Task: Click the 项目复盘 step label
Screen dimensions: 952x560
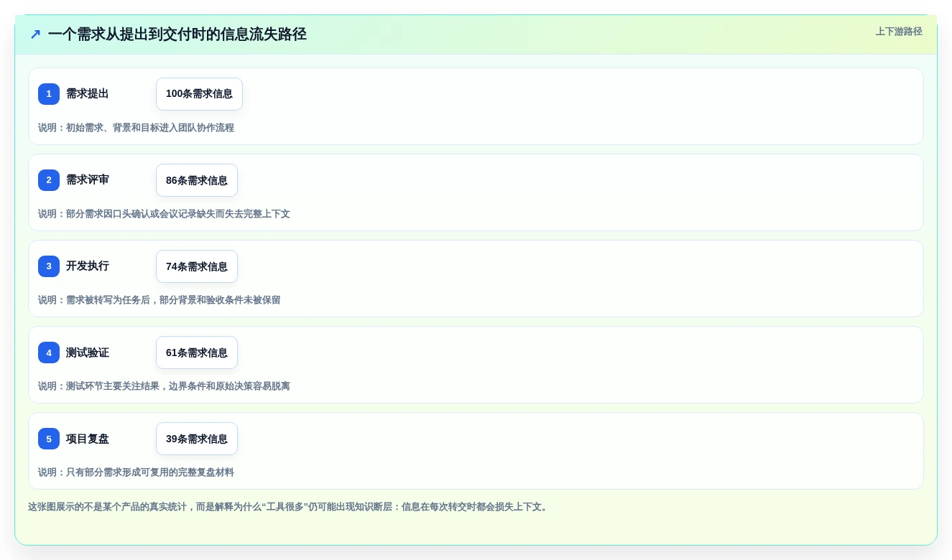Action: (88, 439)
